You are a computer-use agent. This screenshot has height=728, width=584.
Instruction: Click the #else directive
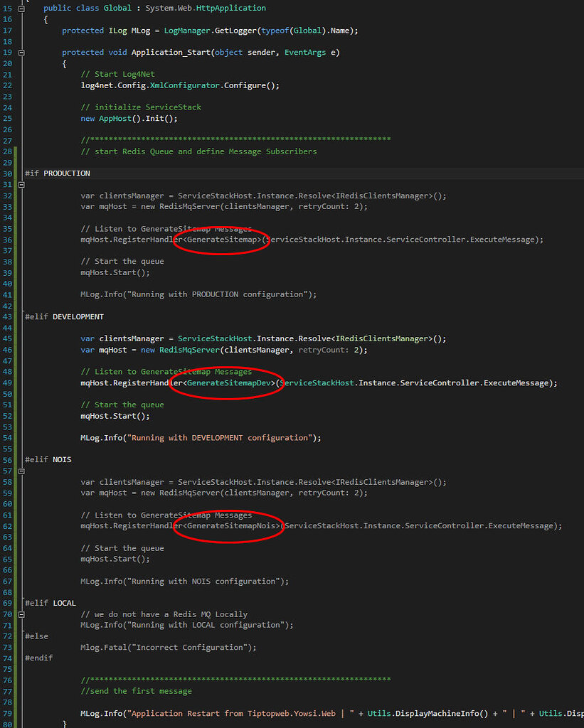[36, 636]
